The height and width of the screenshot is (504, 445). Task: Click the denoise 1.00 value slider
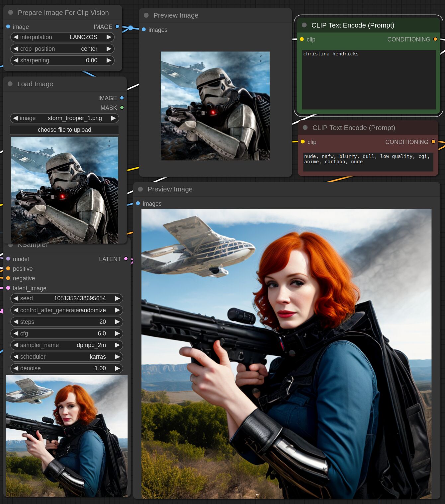(66, 368)
